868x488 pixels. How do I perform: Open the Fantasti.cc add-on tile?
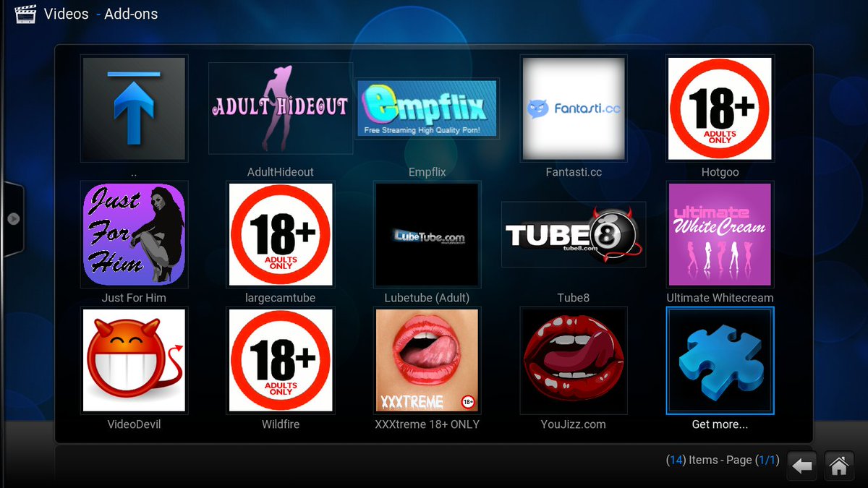[574, 108]
